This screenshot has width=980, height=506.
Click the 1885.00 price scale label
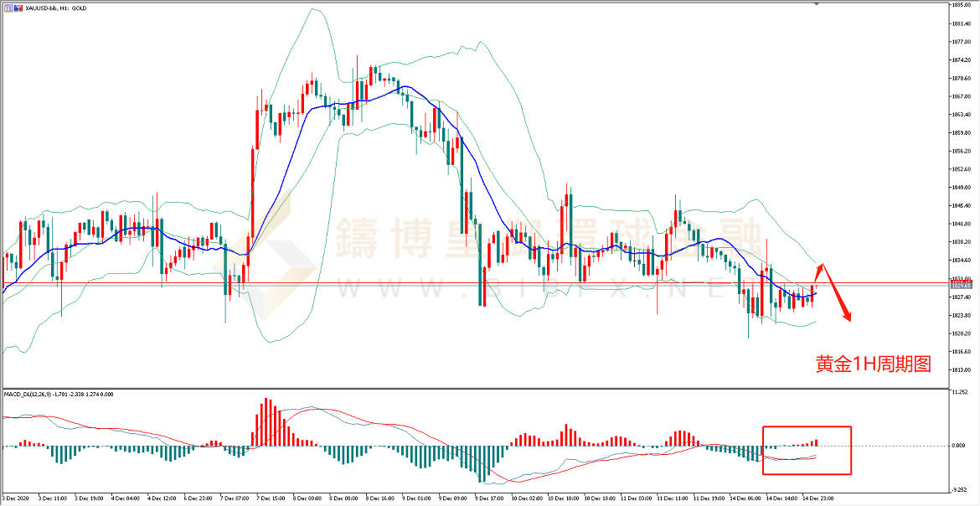(961, 5)
